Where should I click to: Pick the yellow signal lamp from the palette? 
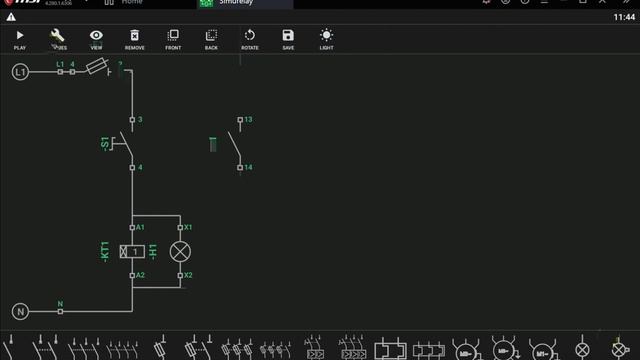coord(620,348)
